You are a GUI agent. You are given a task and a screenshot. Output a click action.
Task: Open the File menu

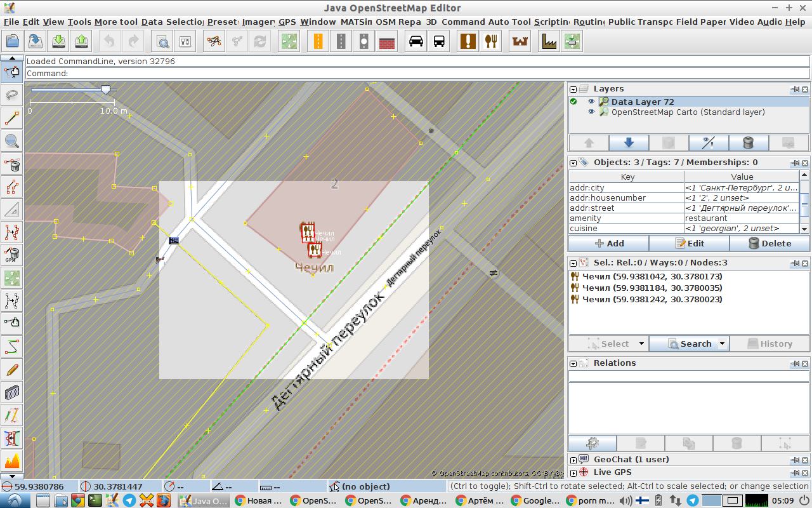tap(11, 22)
